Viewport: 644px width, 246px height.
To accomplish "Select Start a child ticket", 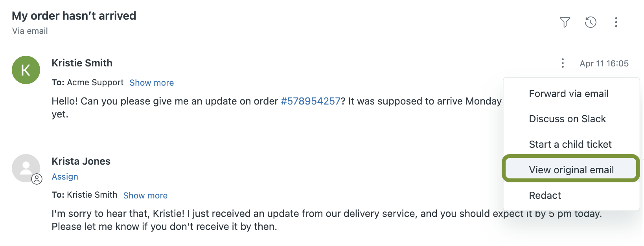I will [570, 144].
